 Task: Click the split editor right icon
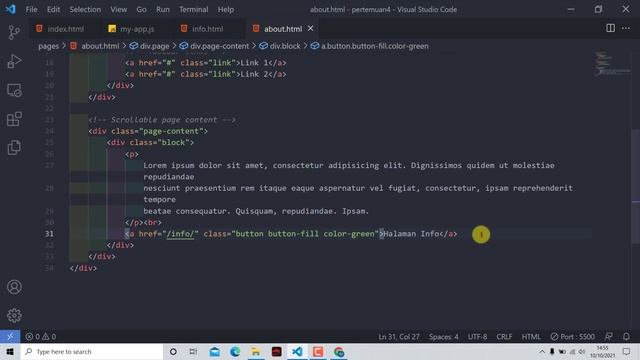[x=610, y=28]
